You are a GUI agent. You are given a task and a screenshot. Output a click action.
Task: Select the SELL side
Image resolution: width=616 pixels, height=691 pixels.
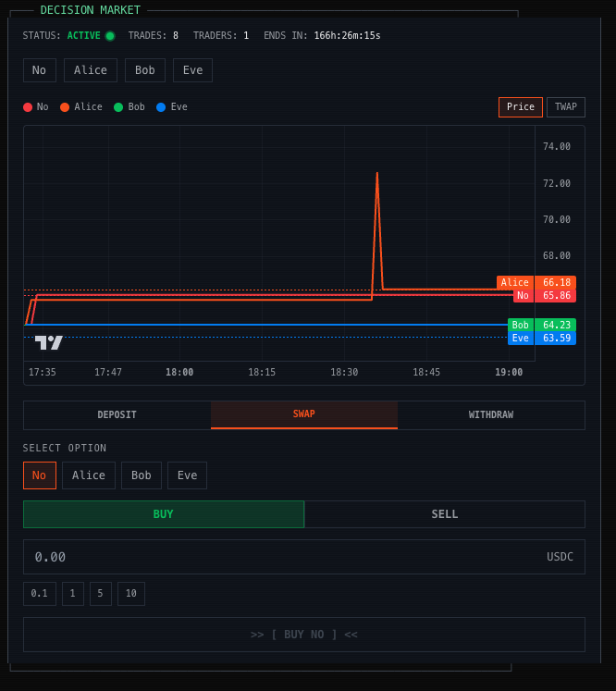click(x=445, y=514)
